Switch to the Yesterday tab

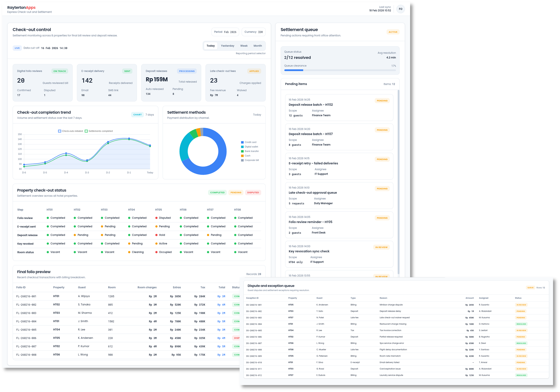point(227,46)
